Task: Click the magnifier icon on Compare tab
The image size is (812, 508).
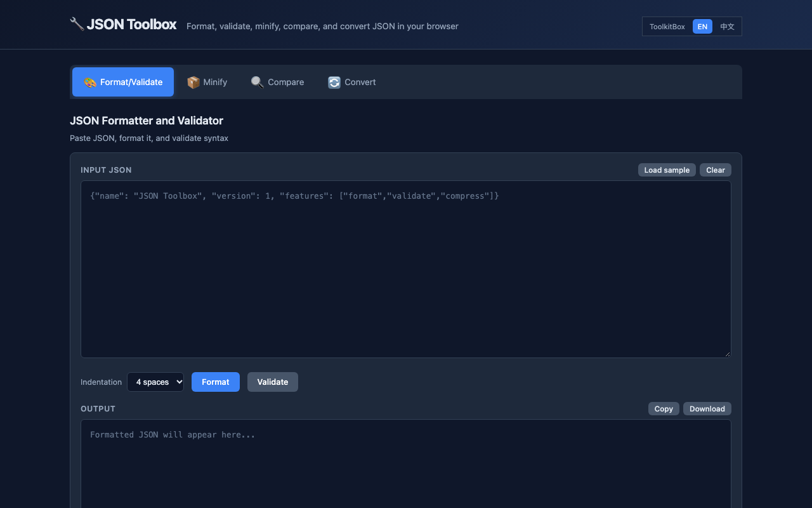Action: click(257, 82)
